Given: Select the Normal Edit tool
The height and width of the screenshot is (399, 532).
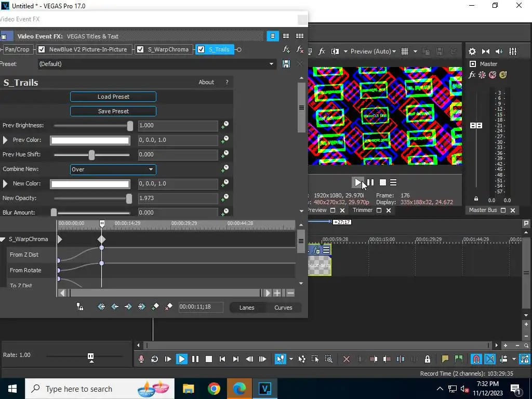Looking at the screenshot, I should 280,359.
